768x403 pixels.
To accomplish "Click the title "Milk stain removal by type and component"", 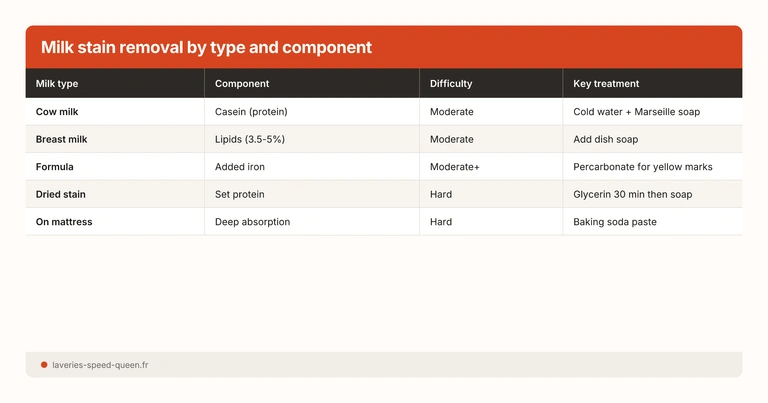I will (x=206, y=47).
